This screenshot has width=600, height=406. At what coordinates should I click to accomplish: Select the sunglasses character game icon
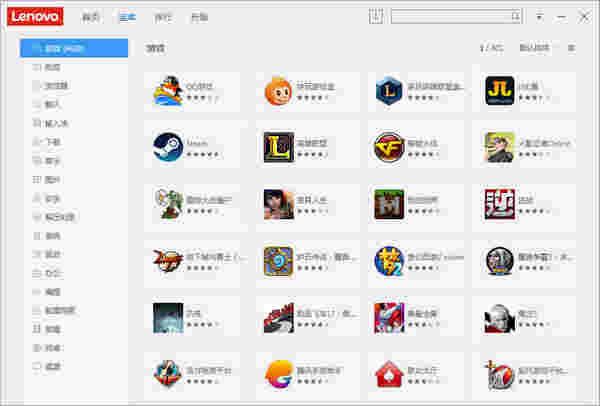point(499,147)
